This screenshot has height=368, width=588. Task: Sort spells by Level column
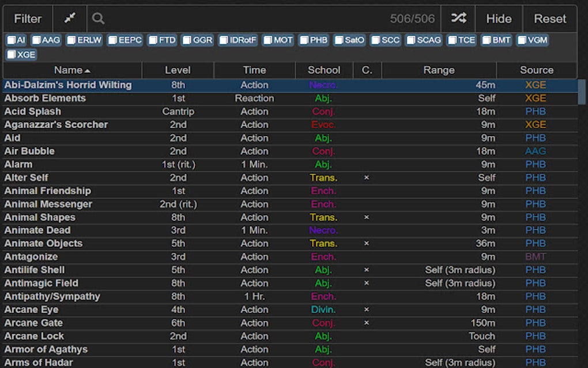click(x=178, y=70)
